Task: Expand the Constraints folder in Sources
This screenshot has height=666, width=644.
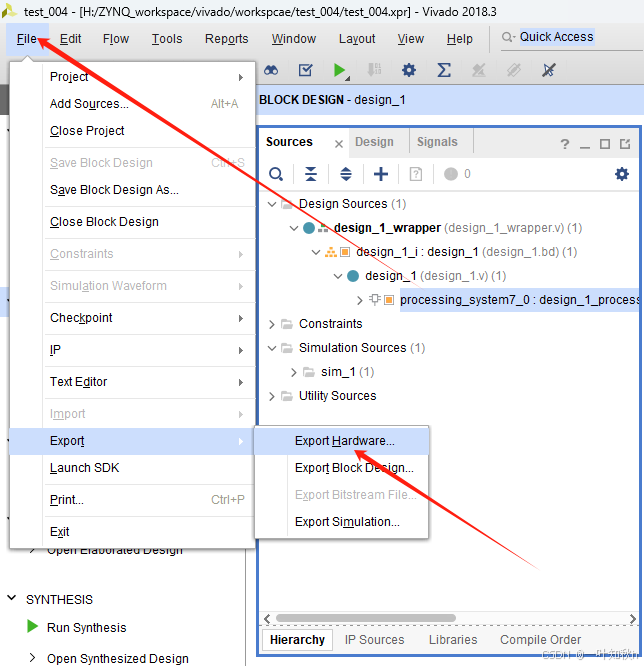Action: [272, 324]
